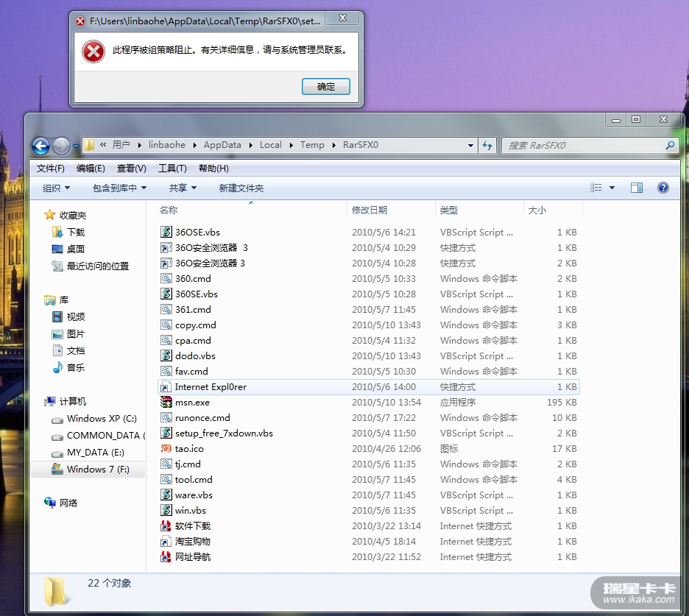Click the tao.ico icon file
689x616 pixels.
tap(166, 449)
